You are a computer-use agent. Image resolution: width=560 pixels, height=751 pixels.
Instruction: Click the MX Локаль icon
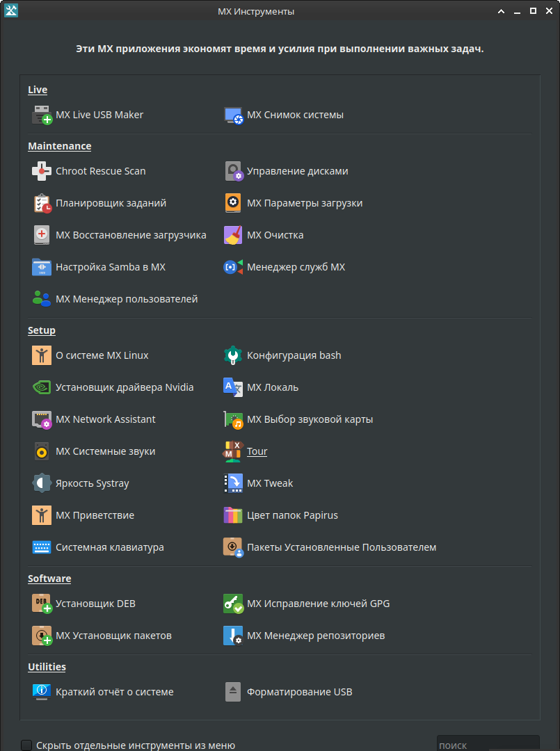click(x=233, y=387)
